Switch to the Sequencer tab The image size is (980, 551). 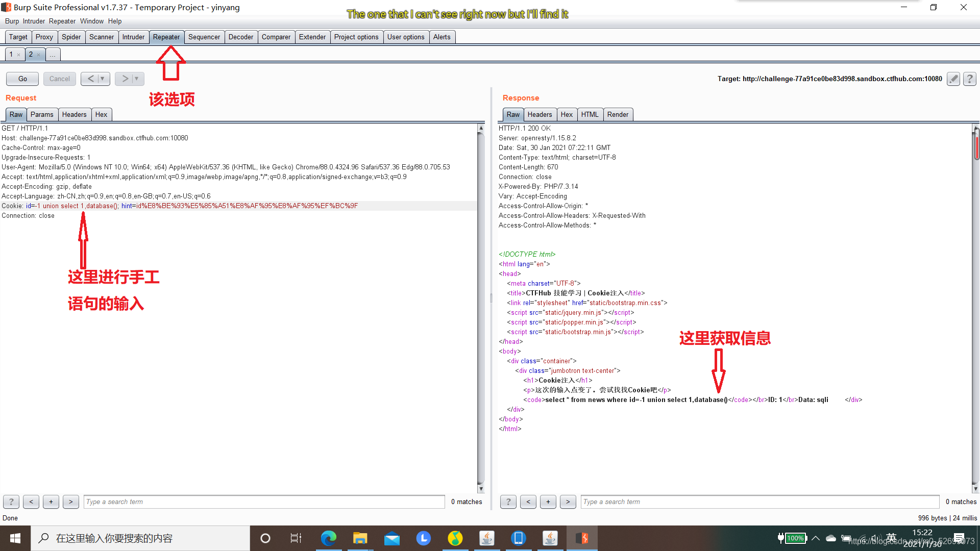[x=204, y=37]
